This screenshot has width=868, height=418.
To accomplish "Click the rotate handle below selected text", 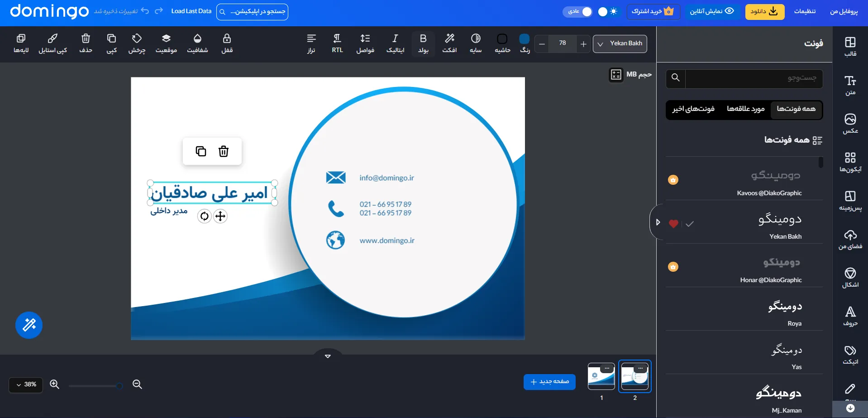I will click(x=205, y=216).
